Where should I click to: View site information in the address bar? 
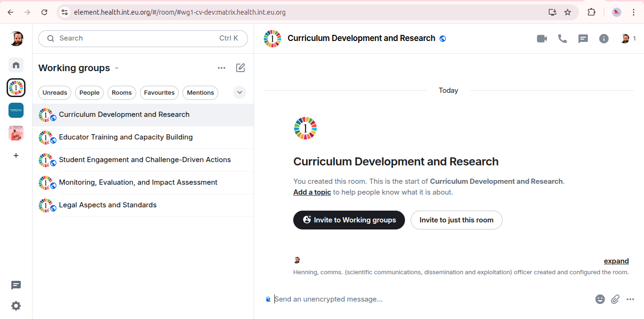pyautogui.click(x=65, y=12)
